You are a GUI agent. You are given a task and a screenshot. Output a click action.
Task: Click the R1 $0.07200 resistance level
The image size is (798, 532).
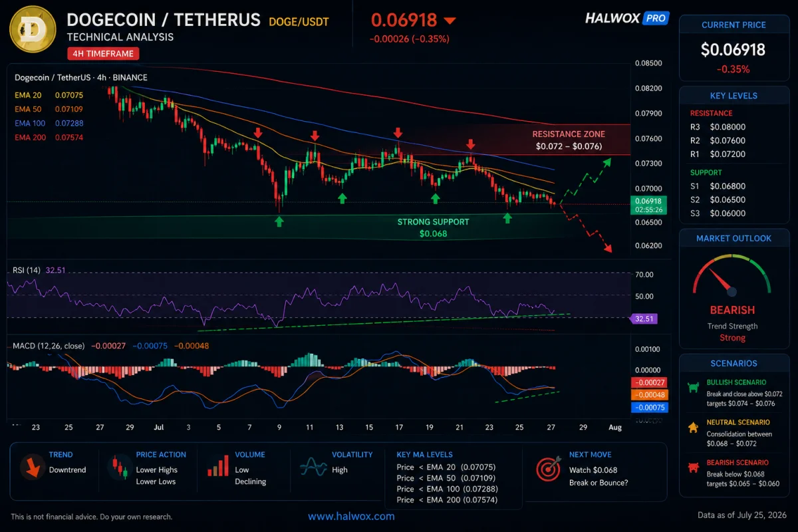point(718,154)
